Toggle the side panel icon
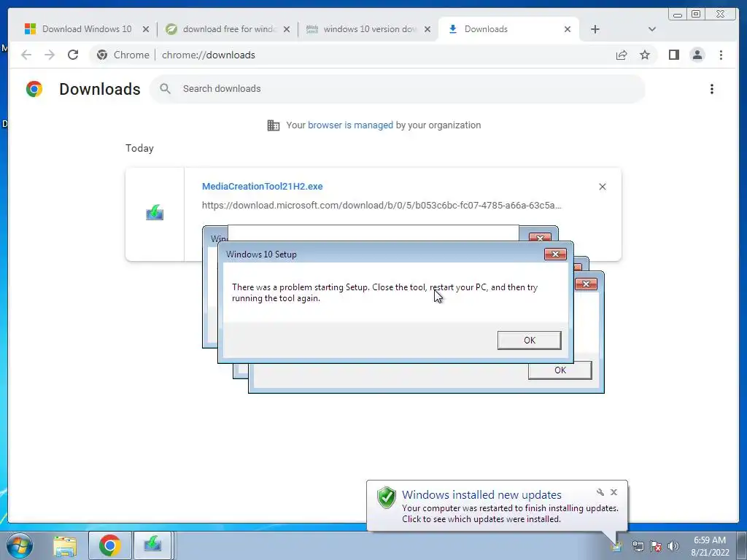Image resolution: width=747 pixels, height=560 pixels. [x=673, y=55]
